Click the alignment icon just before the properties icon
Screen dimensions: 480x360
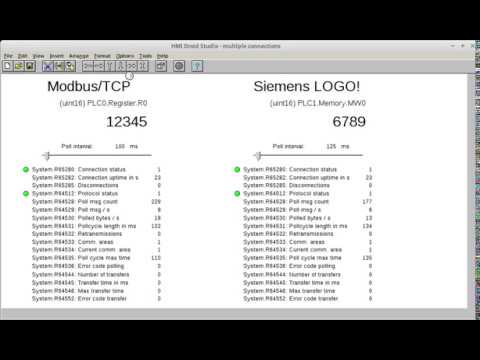143,66
